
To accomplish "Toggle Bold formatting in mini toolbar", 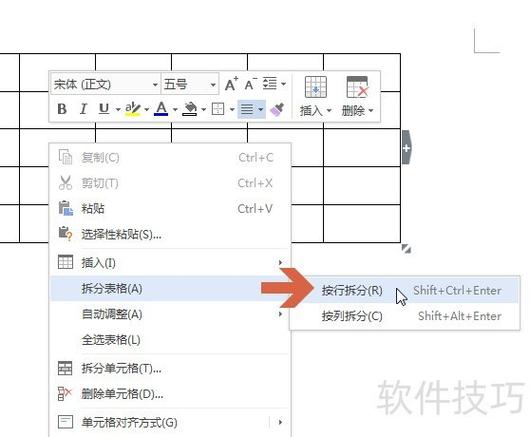I will tap(62, 109).
